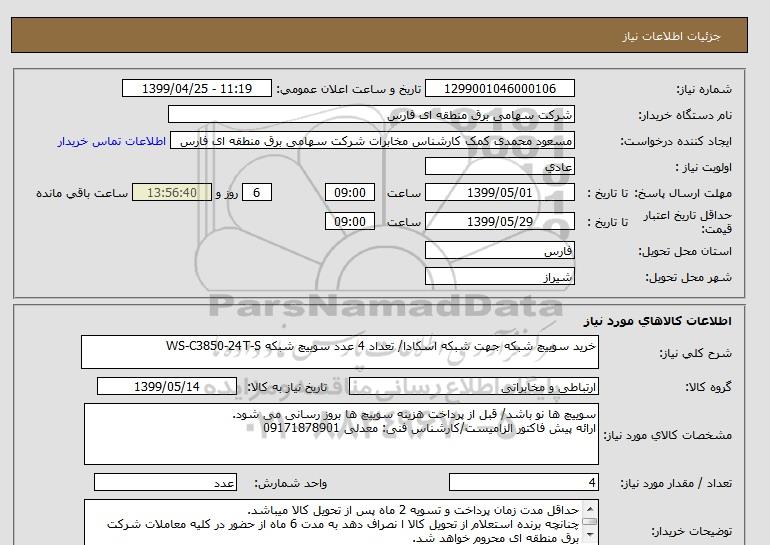
Task: Click goods need date field 1399/05/14
Action: (167, 386)
